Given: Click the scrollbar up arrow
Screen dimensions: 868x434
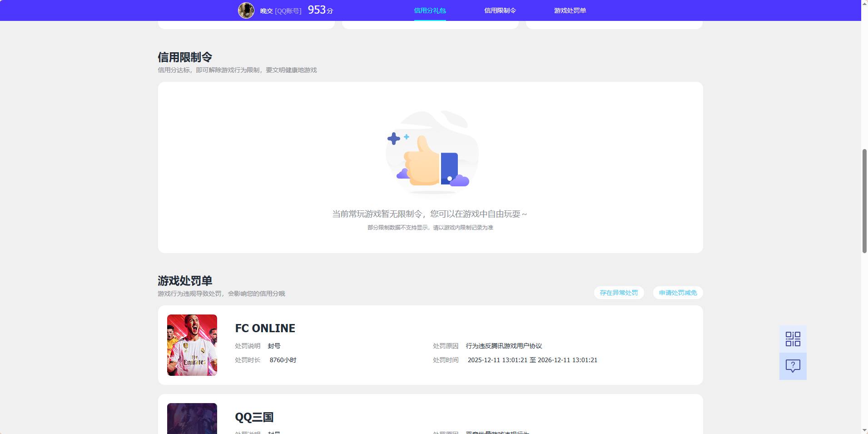Looking at the screenshot, I should point(864,3).
